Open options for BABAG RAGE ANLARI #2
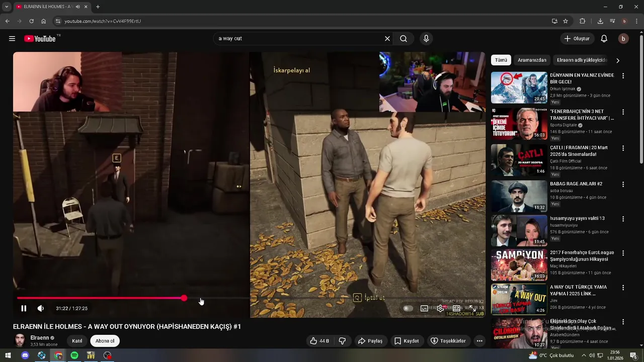 click(x=623, y=185)
